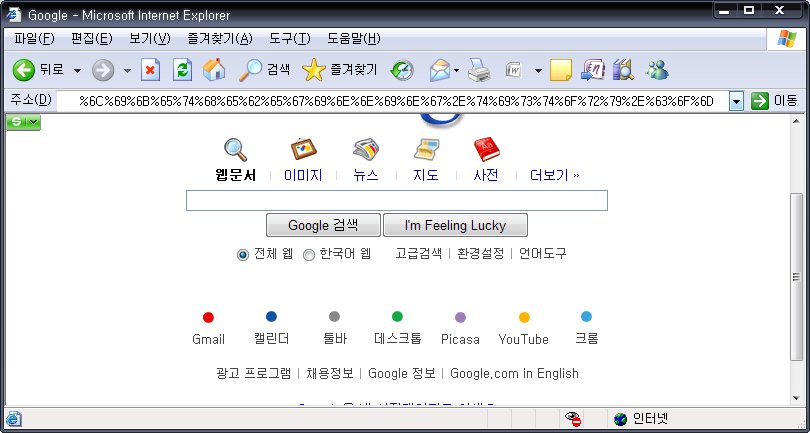Viewport: 810px width, 433px height.
Task: Click the 인터넷 zone globe icon
Action: [x=620, y=419]
